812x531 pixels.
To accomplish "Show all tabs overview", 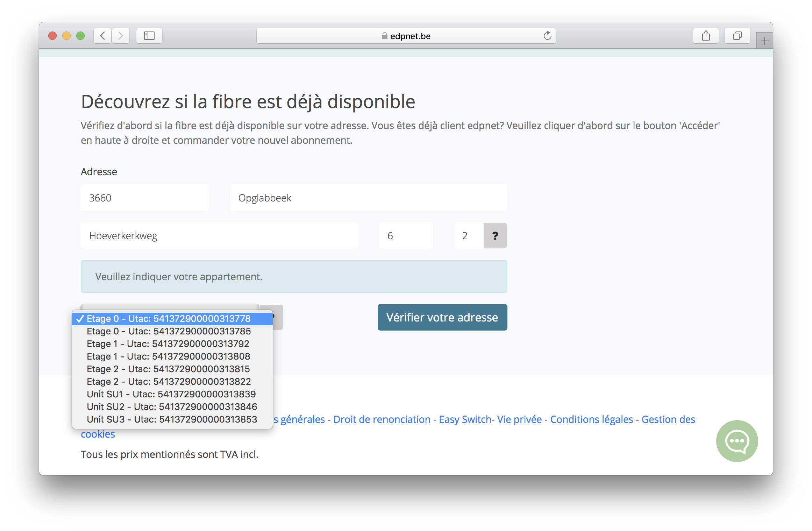I will (737, 36).
